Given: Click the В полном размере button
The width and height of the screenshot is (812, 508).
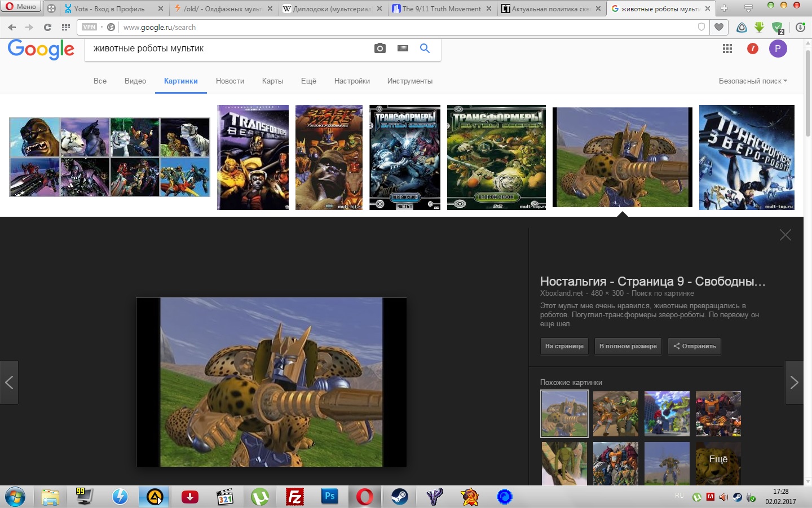Looking at the screenshot, I should coord(628,346).
